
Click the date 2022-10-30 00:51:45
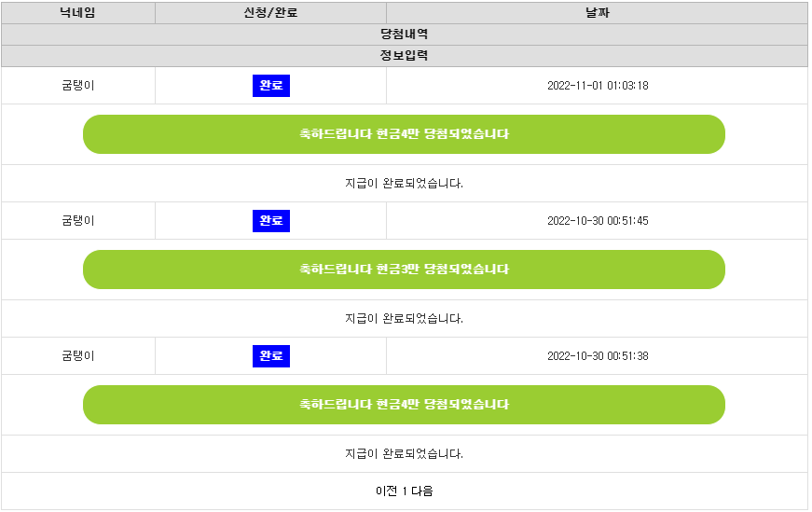click(x=598, y=221)
